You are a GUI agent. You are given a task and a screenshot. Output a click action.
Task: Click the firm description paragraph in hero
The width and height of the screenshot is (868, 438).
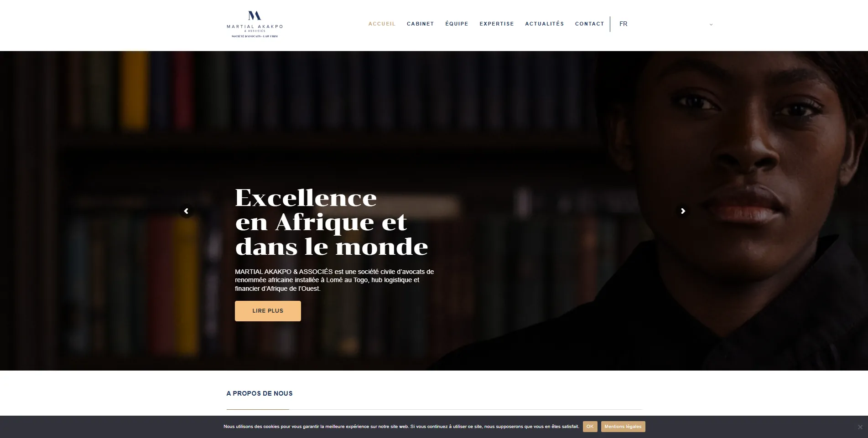[334, 280]
